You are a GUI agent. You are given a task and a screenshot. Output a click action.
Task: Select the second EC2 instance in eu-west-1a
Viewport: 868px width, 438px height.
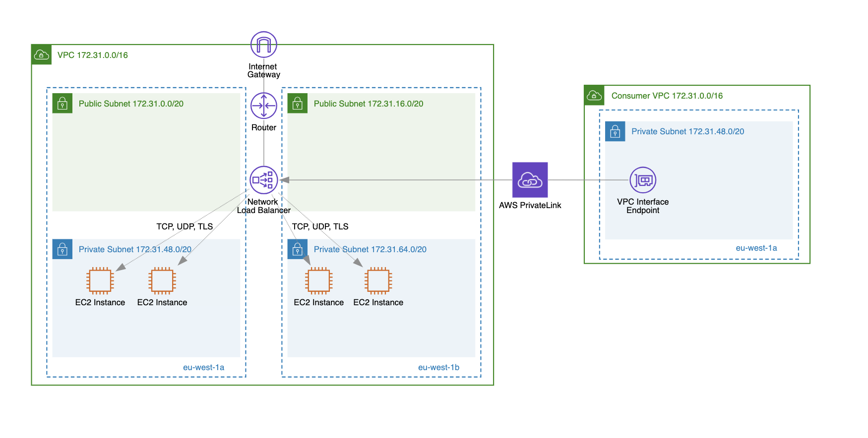tap(162, 281)
